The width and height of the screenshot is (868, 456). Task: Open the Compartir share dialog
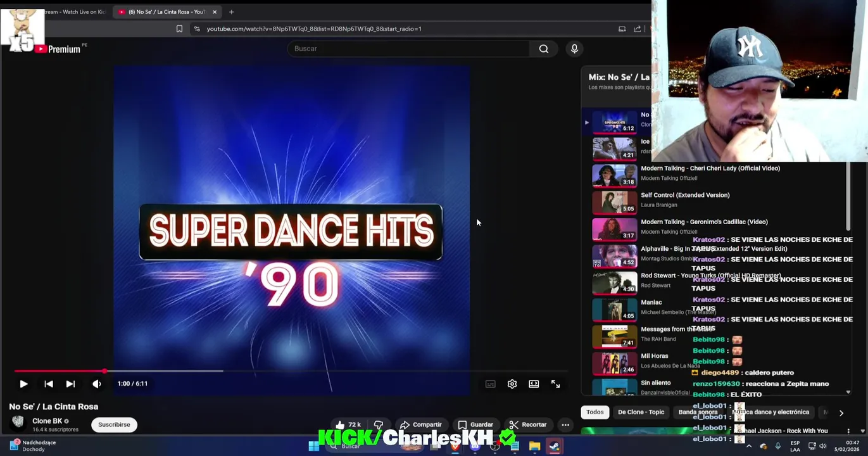[421, 425]
